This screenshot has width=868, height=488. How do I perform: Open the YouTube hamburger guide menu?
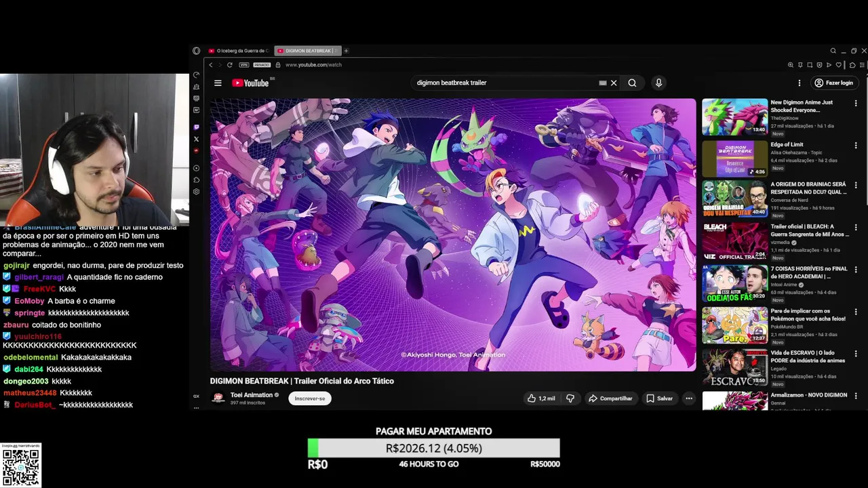(x=218, y=83)
